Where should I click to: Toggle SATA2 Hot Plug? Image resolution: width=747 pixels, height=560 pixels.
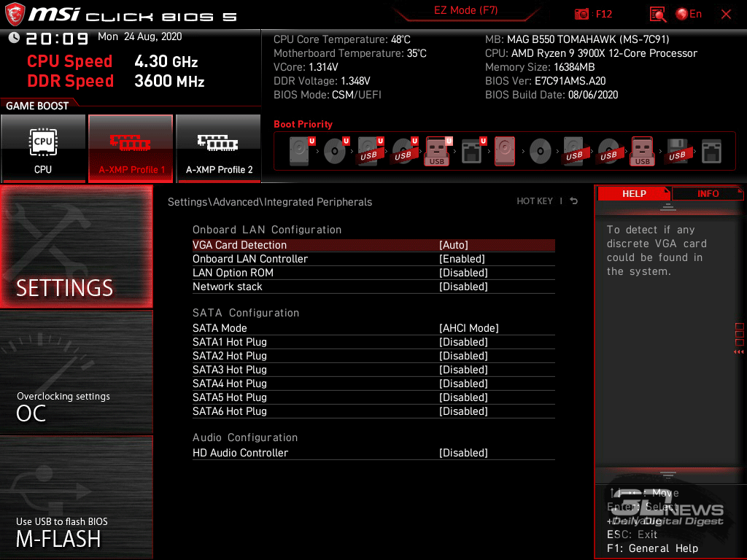tap(373, 356)
